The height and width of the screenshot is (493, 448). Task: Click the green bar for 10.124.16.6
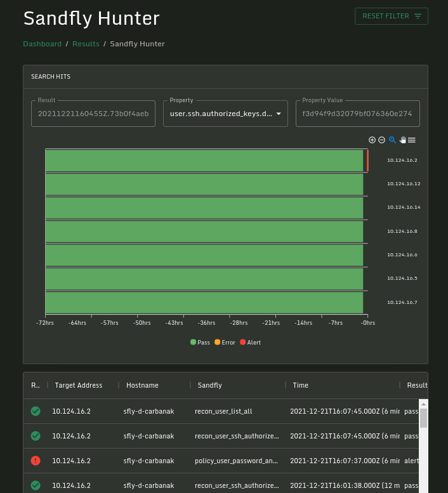204,255
